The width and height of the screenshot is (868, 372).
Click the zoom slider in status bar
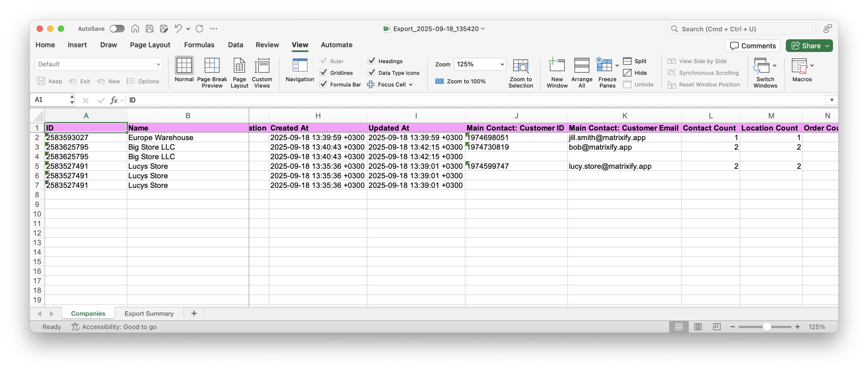(x=767, y=327)
